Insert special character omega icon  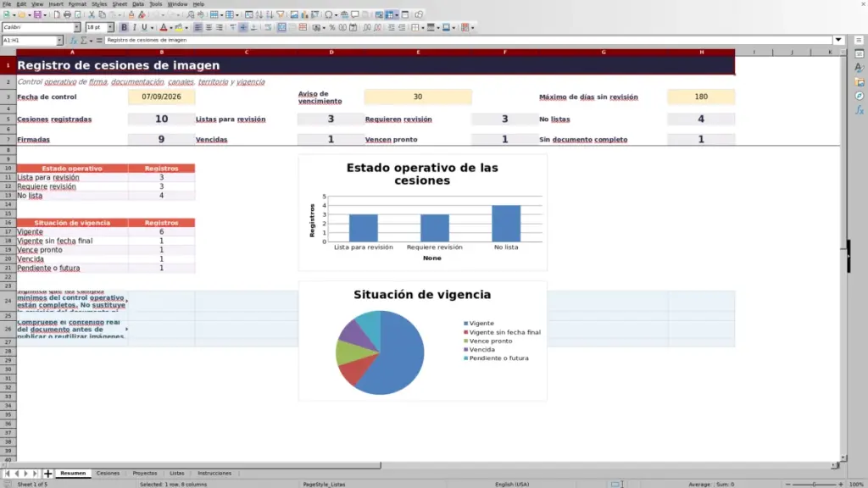tap(329, 15)
